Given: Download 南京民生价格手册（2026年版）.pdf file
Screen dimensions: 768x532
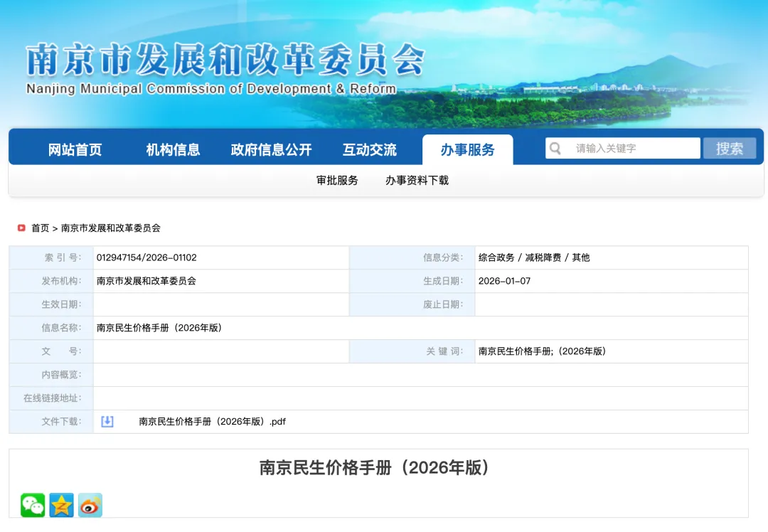Looking at the screenshot, I should tap(212, 421).
